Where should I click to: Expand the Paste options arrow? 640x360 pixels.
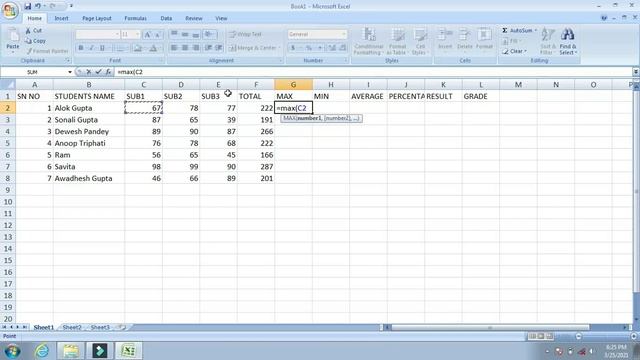[13, 52]
